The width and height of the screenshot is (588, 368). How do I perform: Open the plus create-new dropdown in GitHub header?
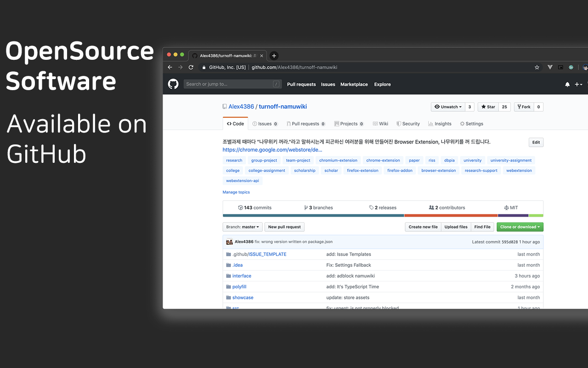pyautogui.click(x=578, y=84)
